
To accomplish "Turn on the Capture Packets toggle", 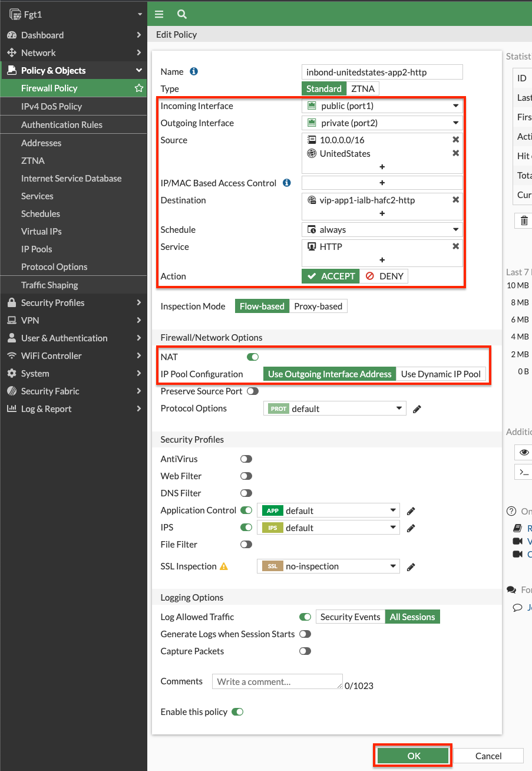I will tap(305, 651).
